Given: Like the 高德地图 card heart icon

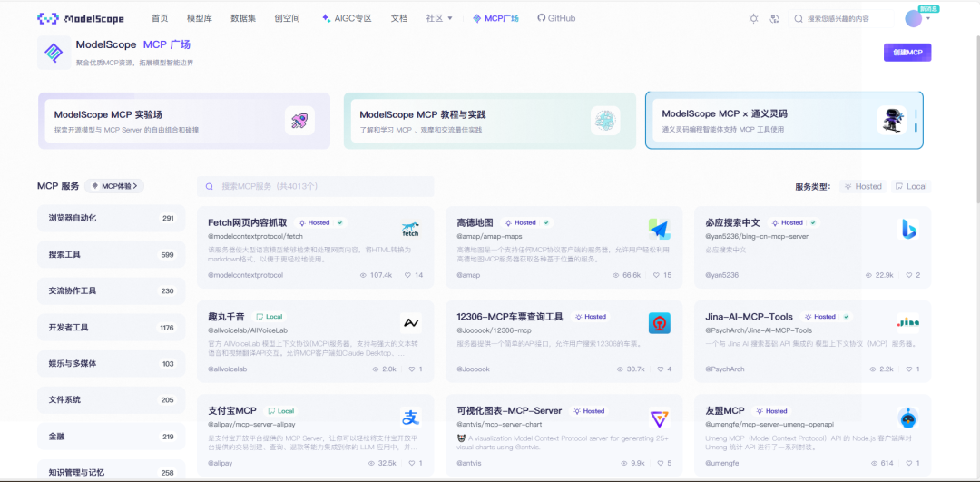Looking at the screenshot, I should pos(657,275).
